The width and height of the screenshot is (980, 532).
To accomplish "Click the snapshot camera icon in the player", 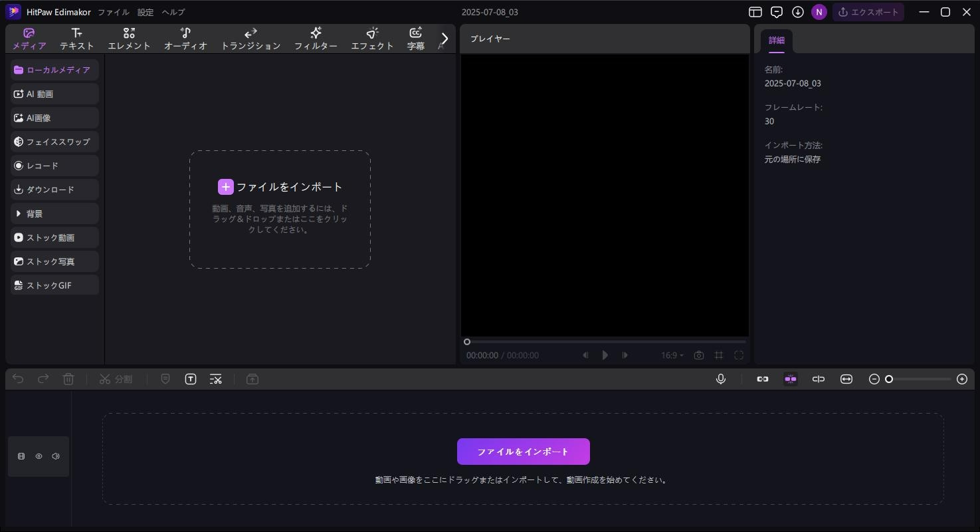I will 698,355.
